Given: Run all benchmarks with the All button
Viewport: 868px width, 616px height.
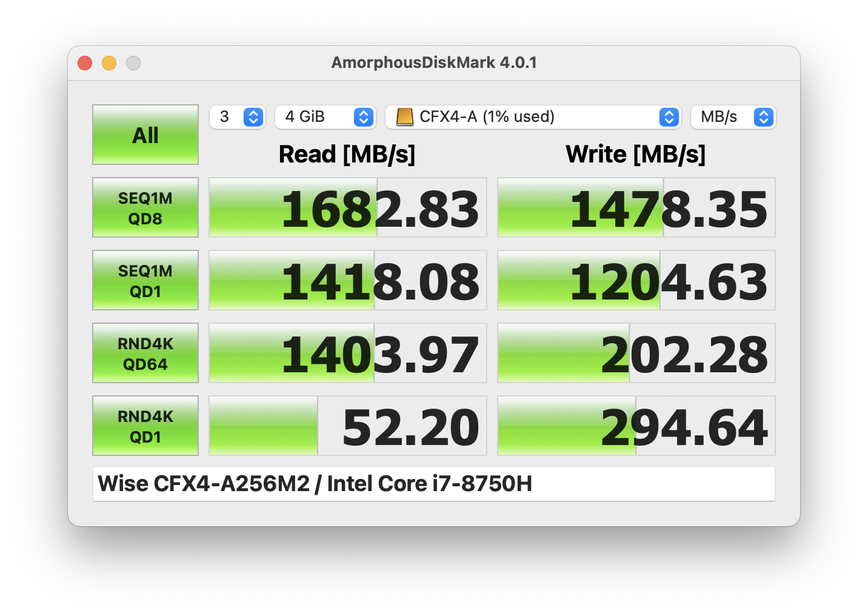Looking at the screenshot, I should (145, 135).
